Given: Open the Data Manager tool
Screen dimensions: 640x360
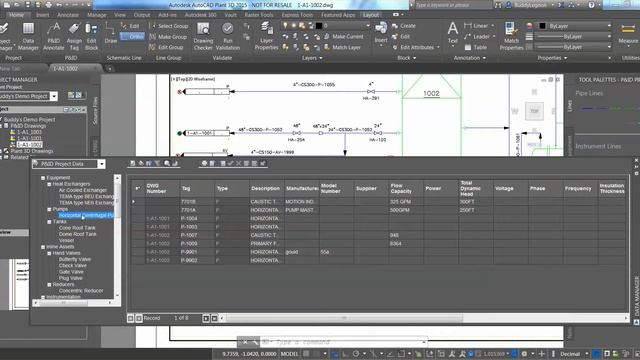Looking at the screenshot, I should point(28,36).
